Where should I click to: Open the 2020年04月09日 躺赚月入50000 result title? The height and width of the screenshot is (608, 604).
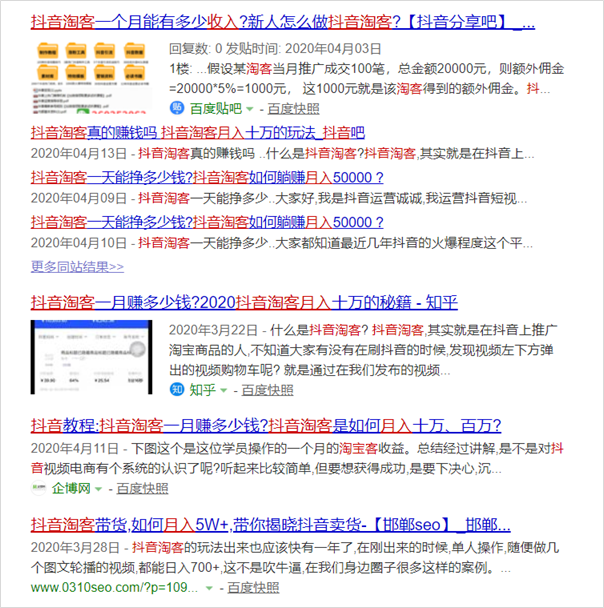point(207,178)
